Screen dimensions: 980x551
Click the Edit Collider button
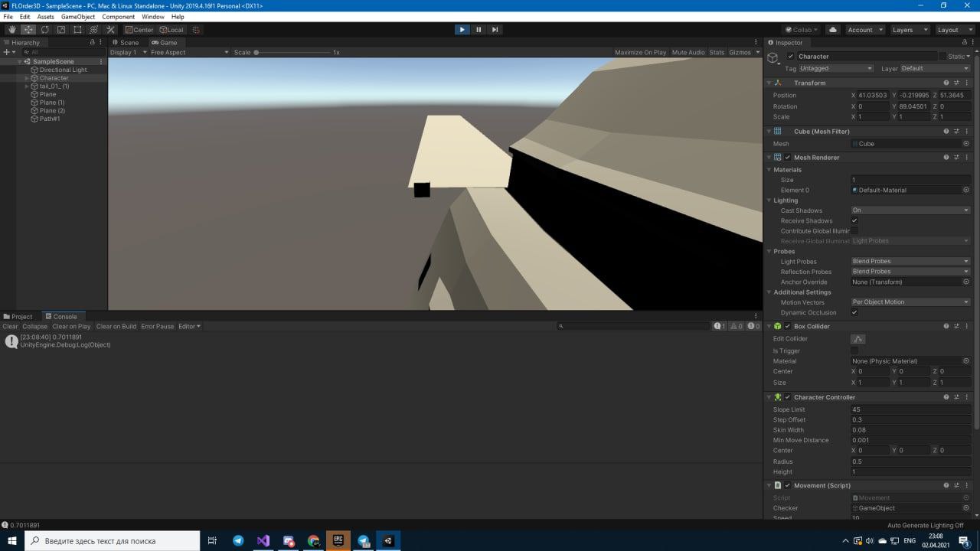click(858, 339)
